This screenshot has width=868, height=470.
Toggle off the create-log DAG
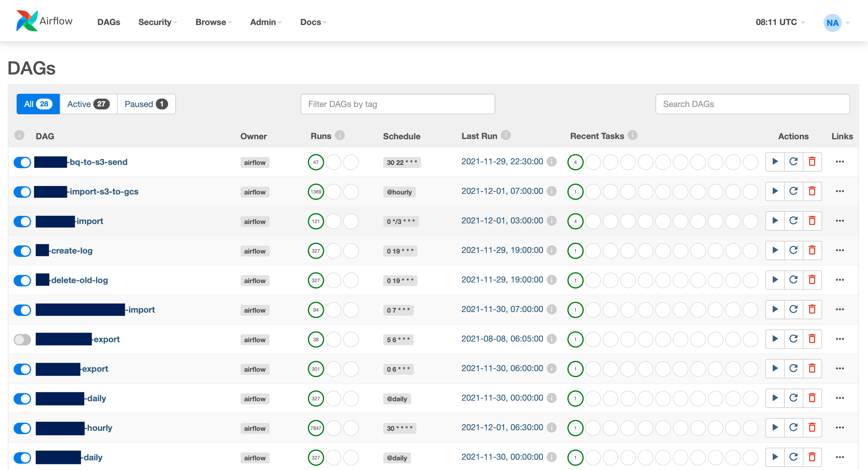point(22,251)
